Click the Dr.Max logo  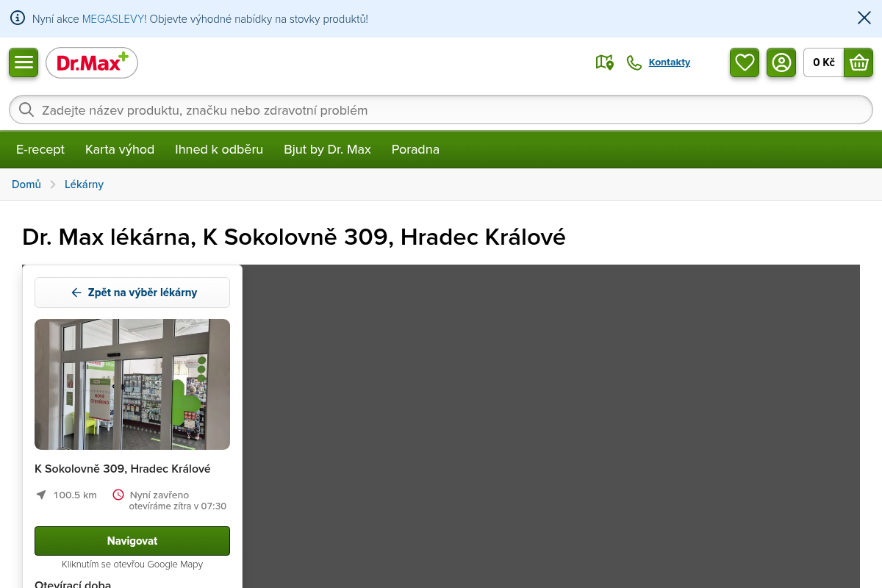click(92, 62)
